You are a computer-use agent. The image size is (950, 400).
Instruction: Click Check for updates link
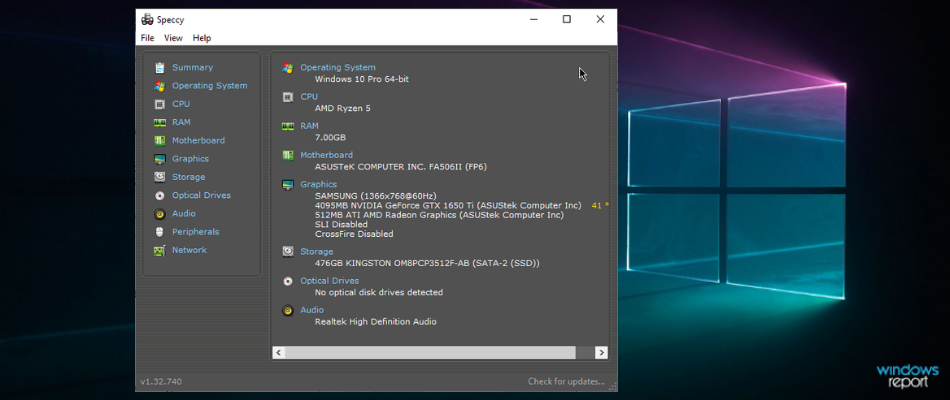point(566,381)
